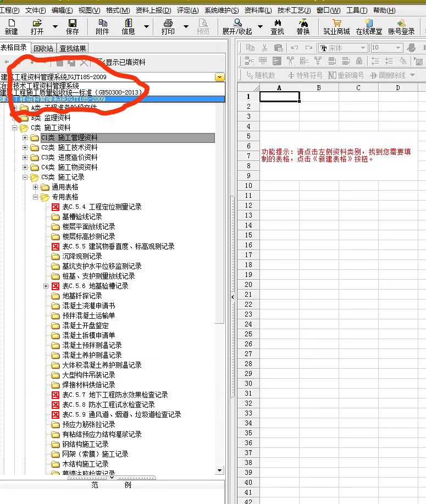The height and width of the screenshot is (504, 426).
Task: Open the 编辑(E) menu
Action: [x=62, y=10]
